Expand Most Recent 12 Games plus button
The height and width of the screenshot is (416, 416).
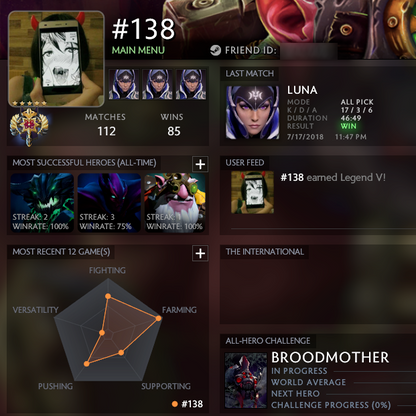pos(200,253)
